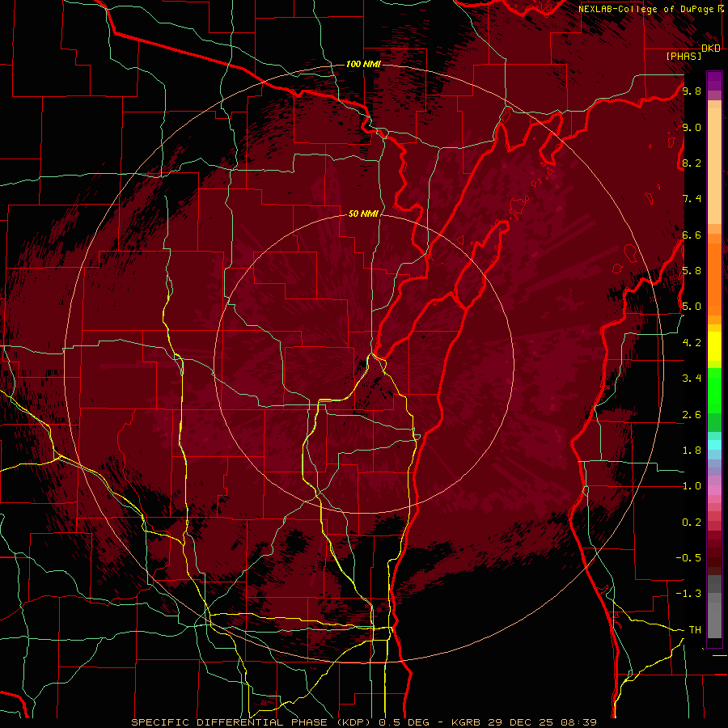The image size is (728, 728).
Task: Pick the pink color bar segment
Action: [714, 490]
